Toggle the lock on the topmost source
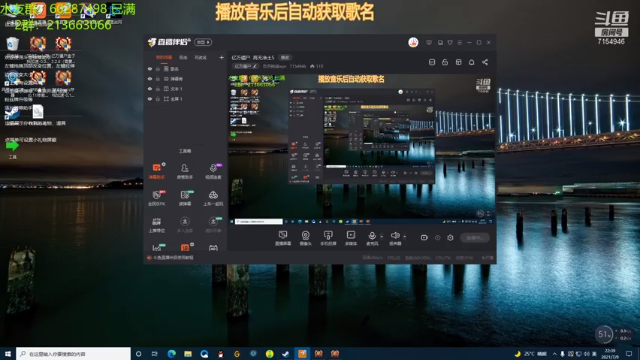The image size is (640, 360). (x=158, y=69)
